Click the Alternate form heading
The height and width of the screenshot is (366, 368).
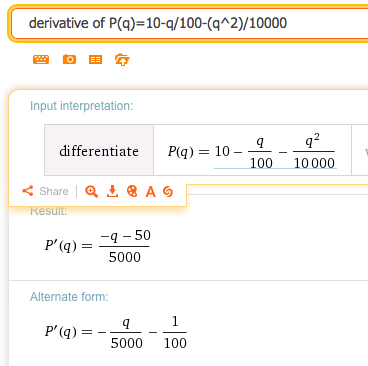[x=69, y=297]
